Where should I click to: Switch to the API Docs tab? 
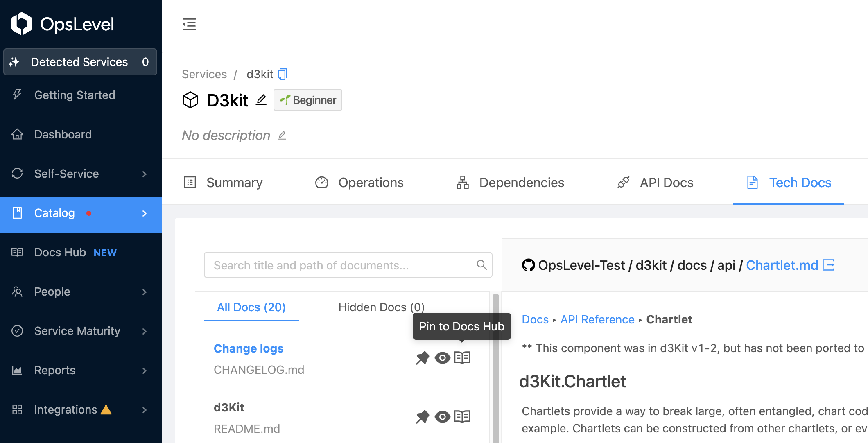656,182
